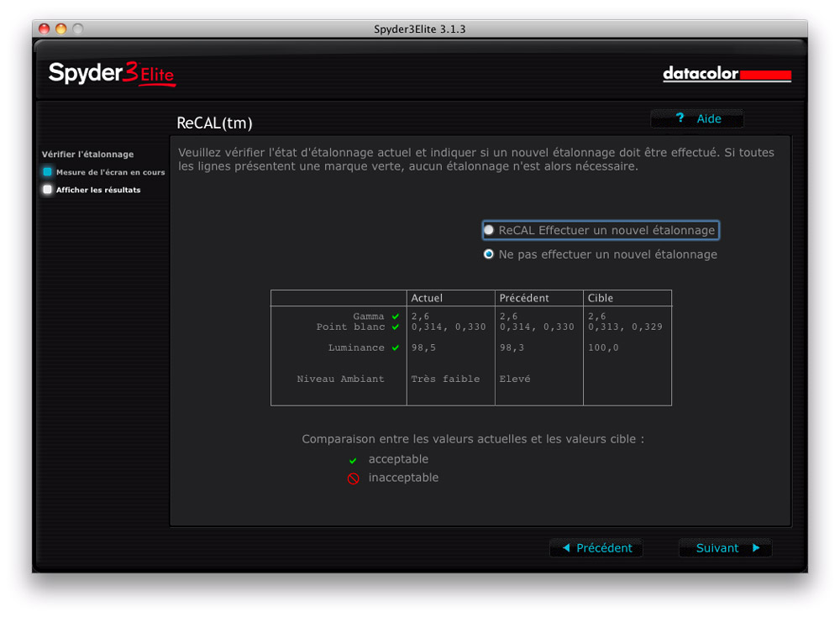840x617 pixels.
Task: Select Ne pas effectuer un nouvel étalonnage
Action: pos(600,254)
